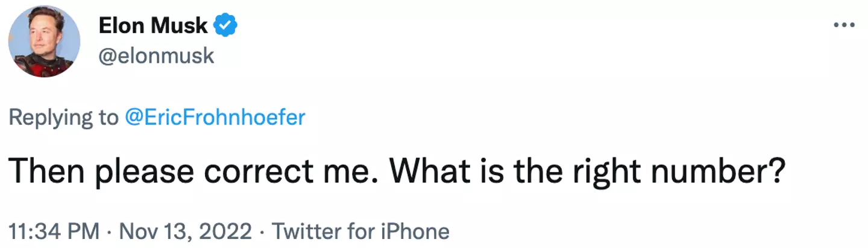Click the blue verified checkmark badge

tap(226, 25)
